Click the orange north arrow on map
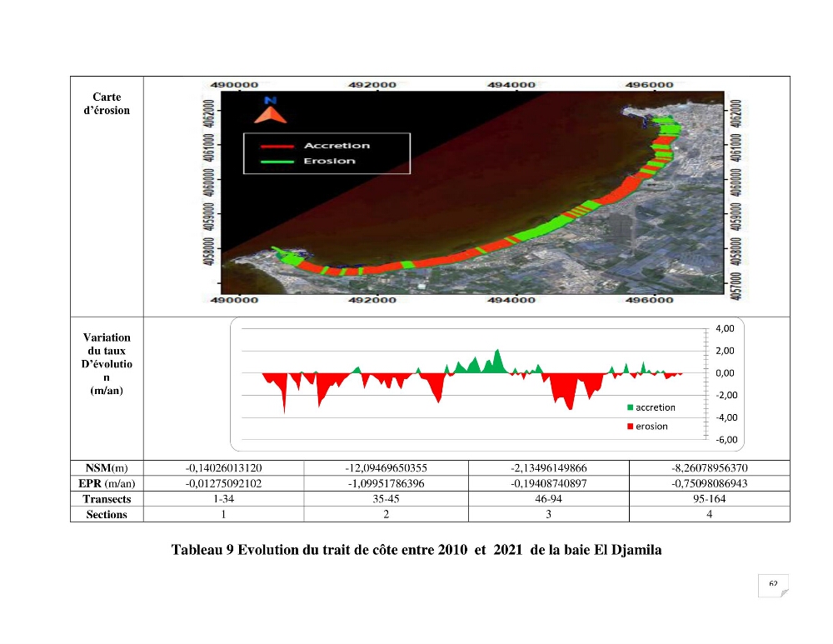Screen dimensions: 833x644 point(271,115)
